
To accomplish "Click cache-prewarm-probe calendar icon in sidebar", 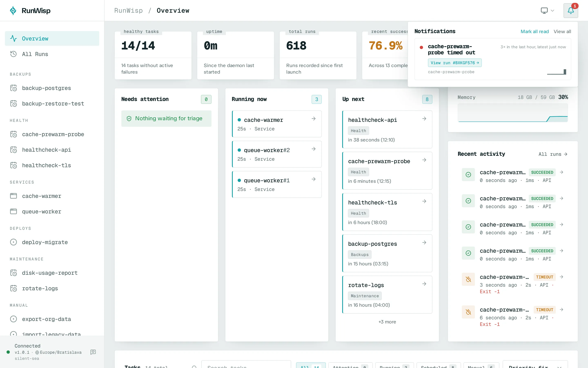I will click(14, 134).
